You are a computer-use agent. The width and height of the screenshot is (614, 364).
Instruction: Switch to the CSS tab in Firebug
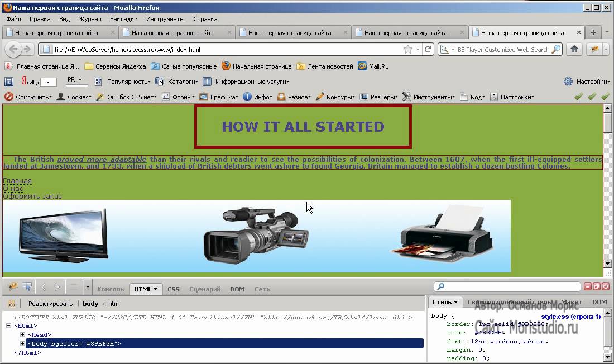[x=174, y=289]
